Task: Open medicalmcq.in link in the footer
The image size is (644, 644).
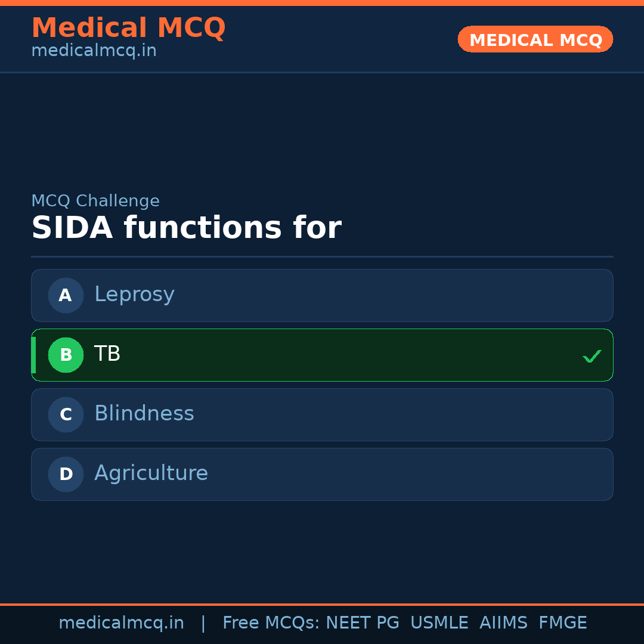Action: (x=121, y=623)
